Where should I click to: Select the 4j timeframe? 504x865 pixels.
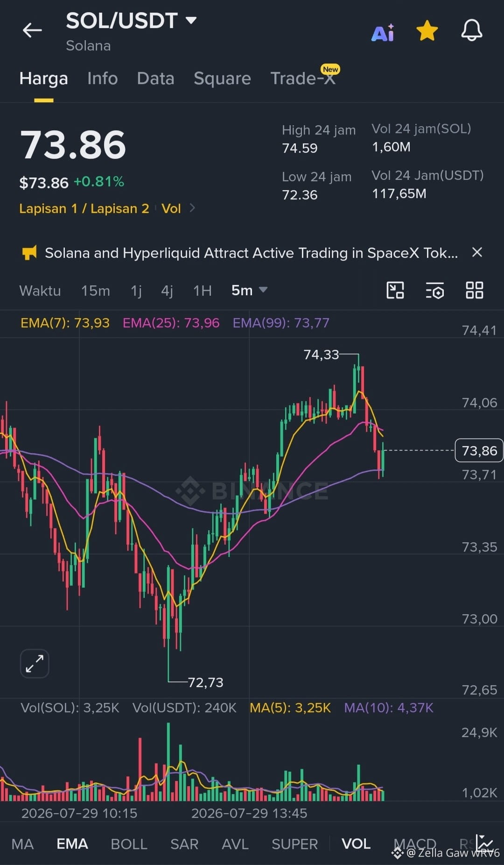pos(167,291)
